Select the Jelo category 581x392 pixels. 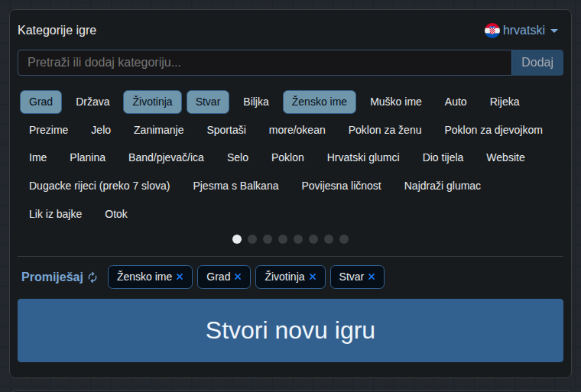[x=101, y=130]
